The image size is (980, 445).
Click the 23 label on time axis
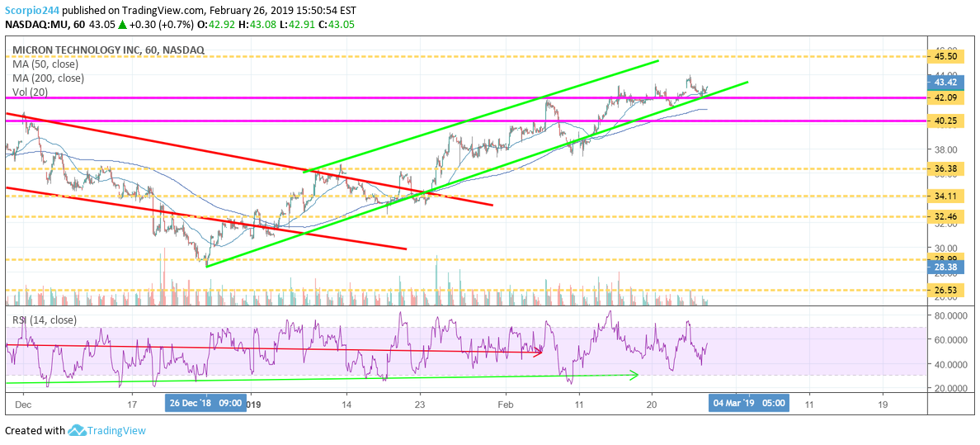pyautogui.click(x=420, y=403)
